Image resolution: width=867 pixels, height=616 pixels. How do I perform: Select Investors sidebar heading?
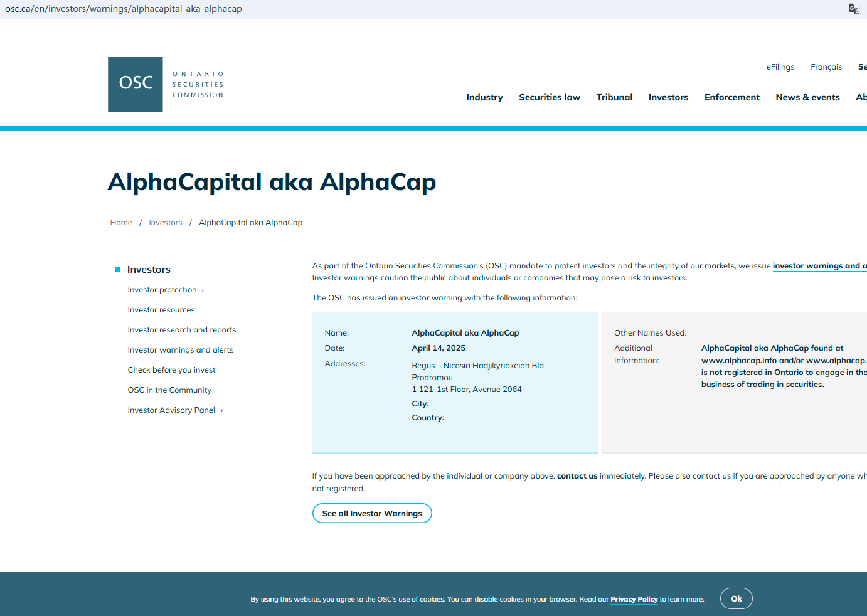point(149,270)
